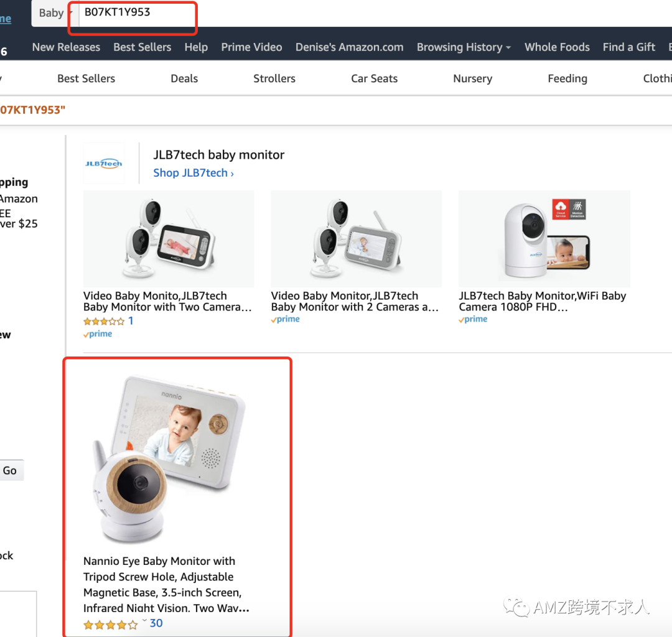Open the Baby search category dropdown
The width and height of the screenshot is (672, 637).
coord(55,13)
